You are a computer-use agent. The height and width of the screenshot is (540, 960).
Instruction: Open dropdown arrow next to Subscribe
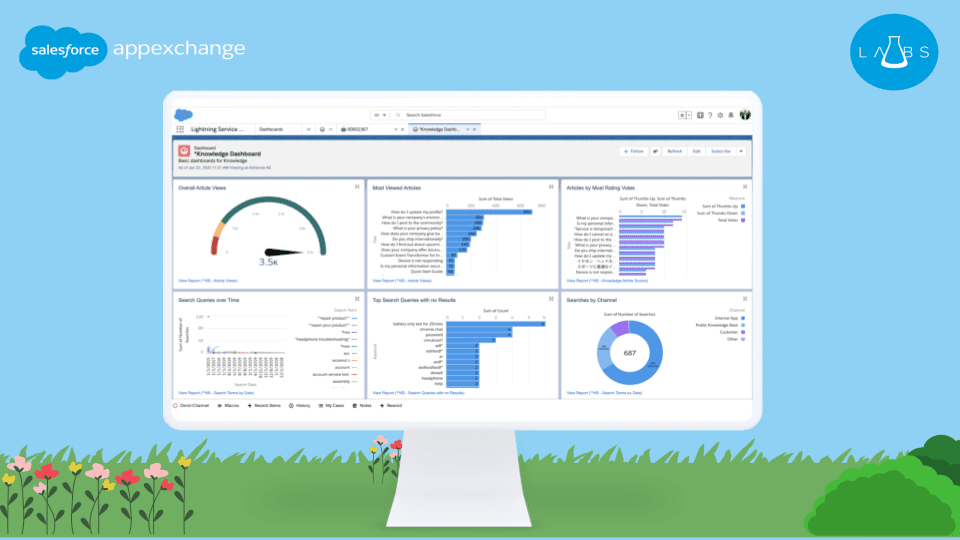coord(741,151)
